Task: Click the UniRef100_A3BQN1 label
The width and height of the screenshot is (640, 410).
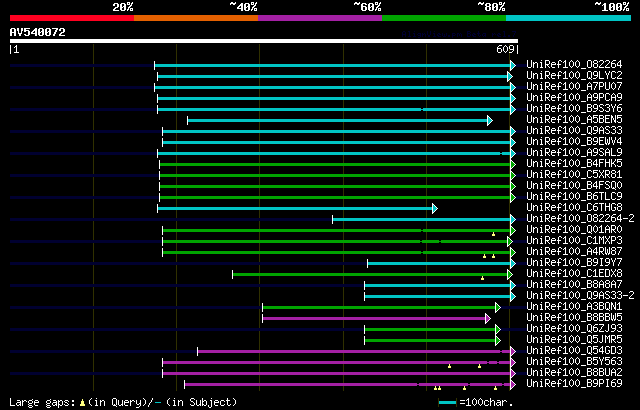Action: point(574,307)
